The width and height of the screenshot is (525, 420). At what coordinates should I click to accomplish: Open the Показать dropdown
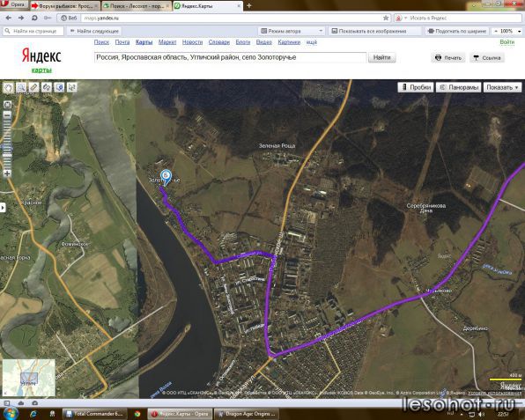503,87
